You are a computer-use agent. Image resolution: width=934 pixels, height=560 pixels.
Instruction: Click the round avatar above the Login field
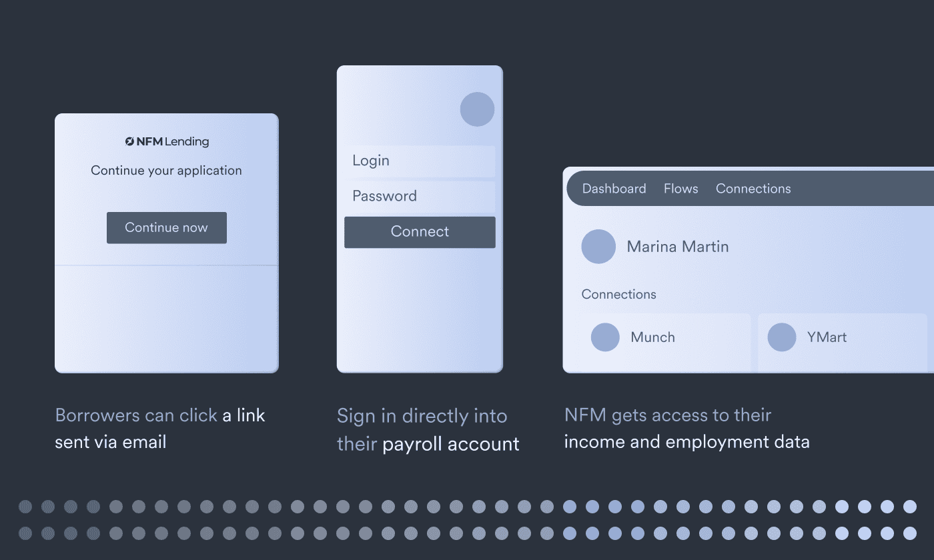tap(477, 109)
